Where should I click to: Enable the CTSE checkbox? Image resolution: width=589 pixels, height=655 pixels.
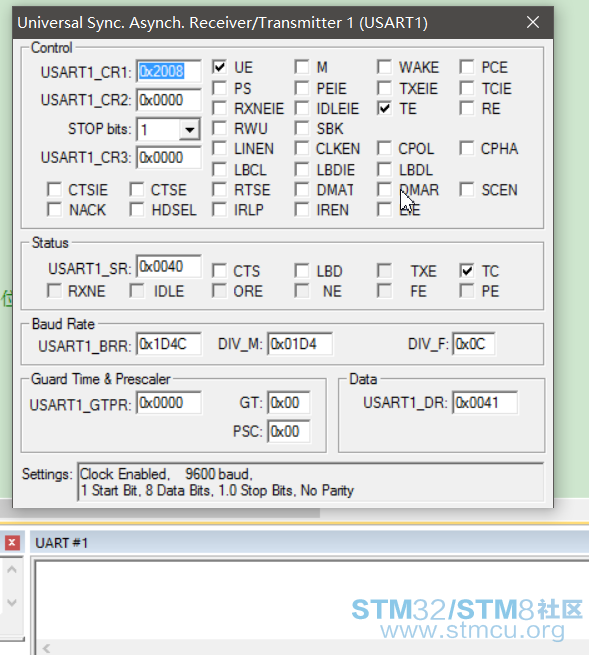click(x=137, y=190)
